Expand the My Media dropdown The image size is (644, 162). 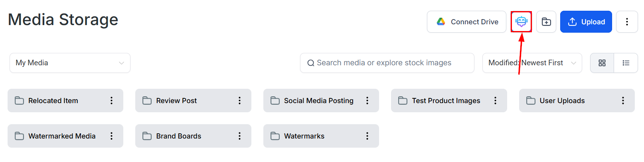pyautogui.click(x=70, y=63)
